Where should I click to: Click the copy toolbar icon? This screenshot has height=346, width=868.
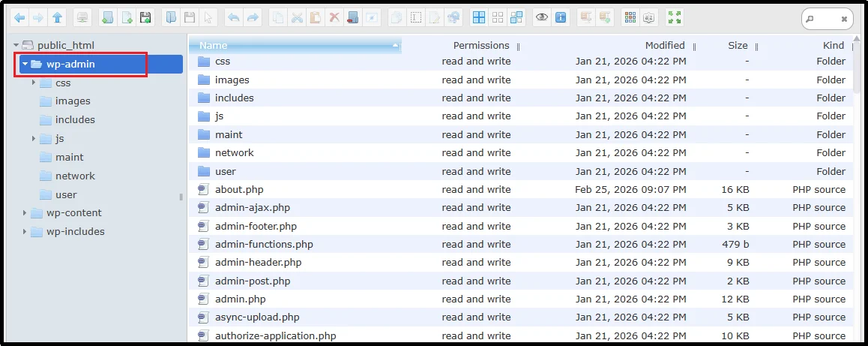coord(278,18)
